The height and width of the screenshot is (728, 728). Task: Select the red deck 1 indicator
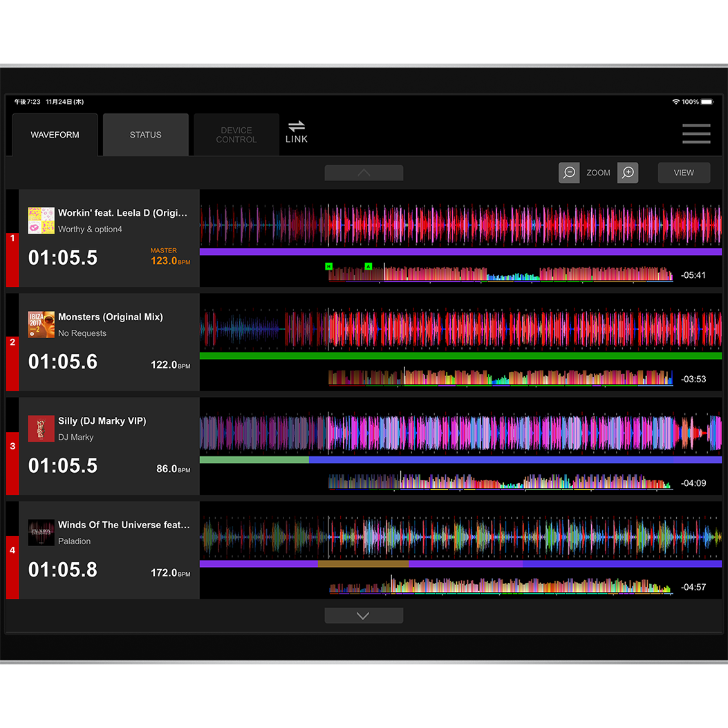pyautogui.click(x=12, y=259)
